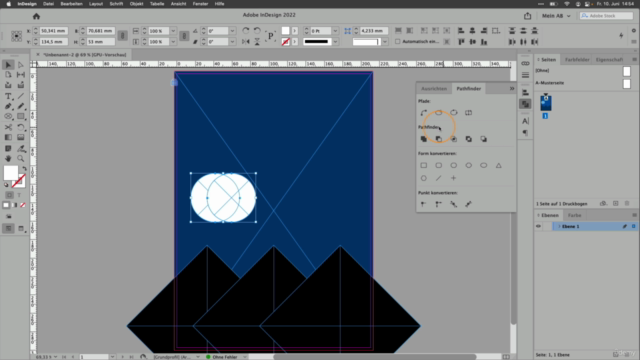The image size is (640, 360).
Task: Select the Zoom tool
Action: [x=21, y=159]
